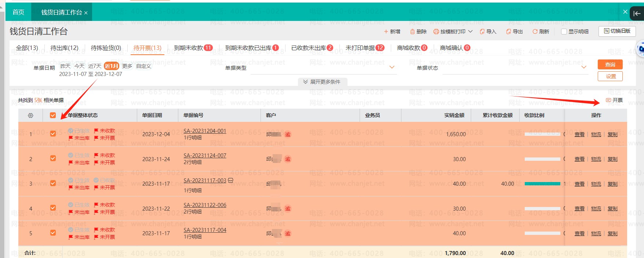The width and height of the screenshot is (644, 258).
Task: Toggle the select-all checkbox in table header
Action: click(x=53, y=115)
